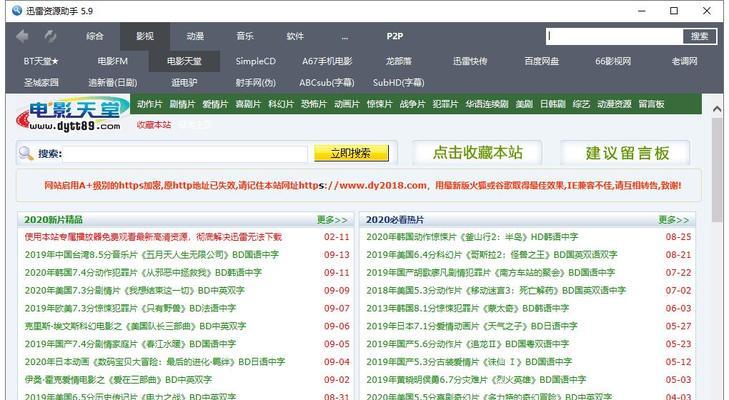Choose the 百度网盘 source
This screenshot has height=400, width=729.
coord(542,61)
